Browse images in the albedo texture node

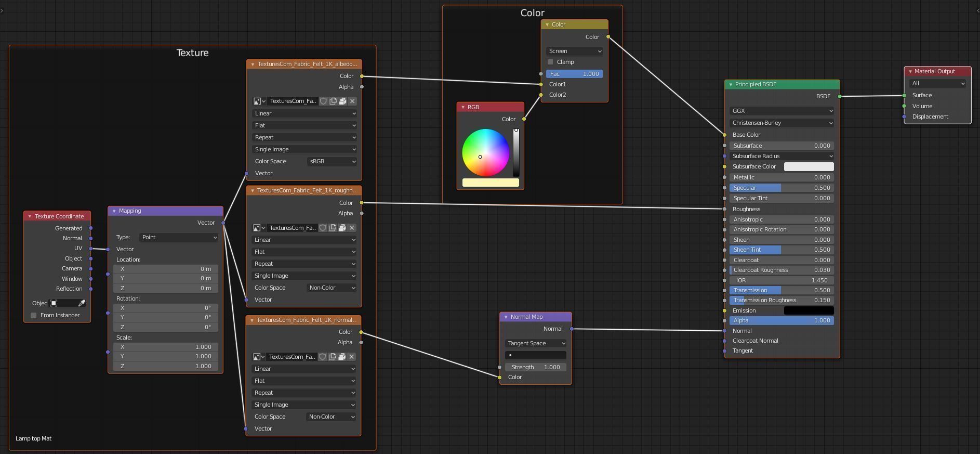coord(259,101)
